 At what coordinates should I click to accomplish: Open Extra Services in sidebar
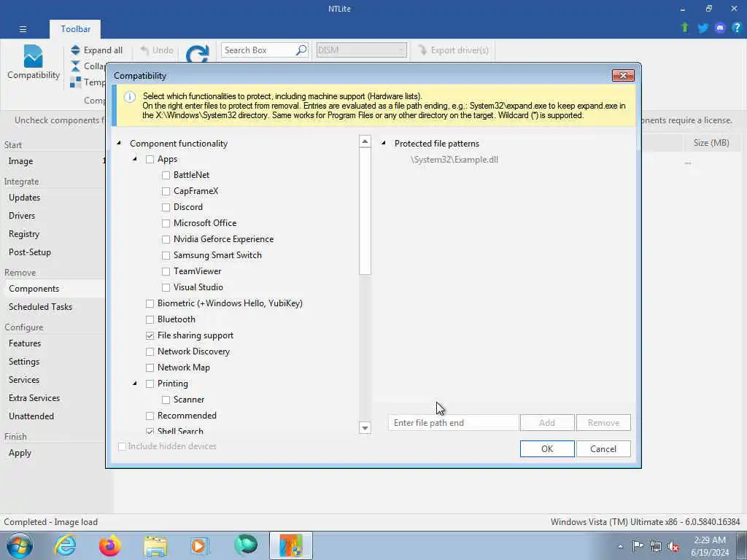(34, 397)
